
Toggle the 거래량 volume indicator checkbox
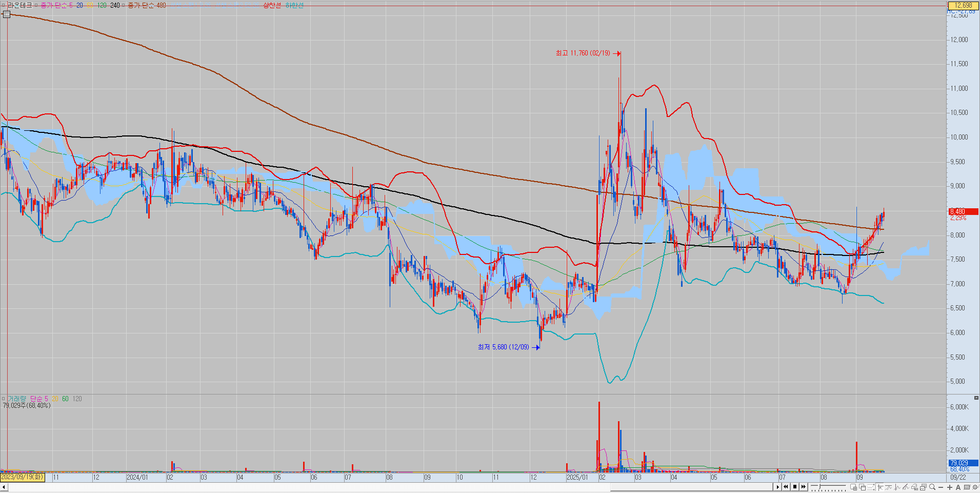point(3,399)
